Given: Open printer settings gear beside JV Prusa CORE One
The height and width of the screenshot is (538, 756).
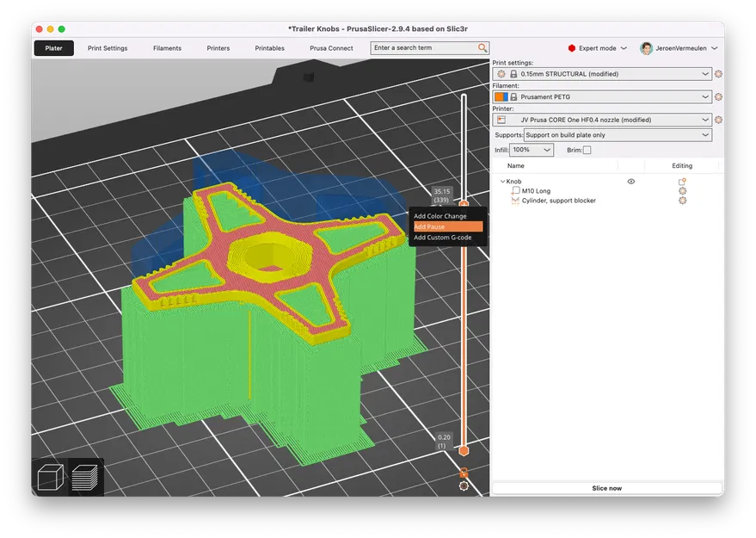Looking at the screenshot, I should click(718, 120).
